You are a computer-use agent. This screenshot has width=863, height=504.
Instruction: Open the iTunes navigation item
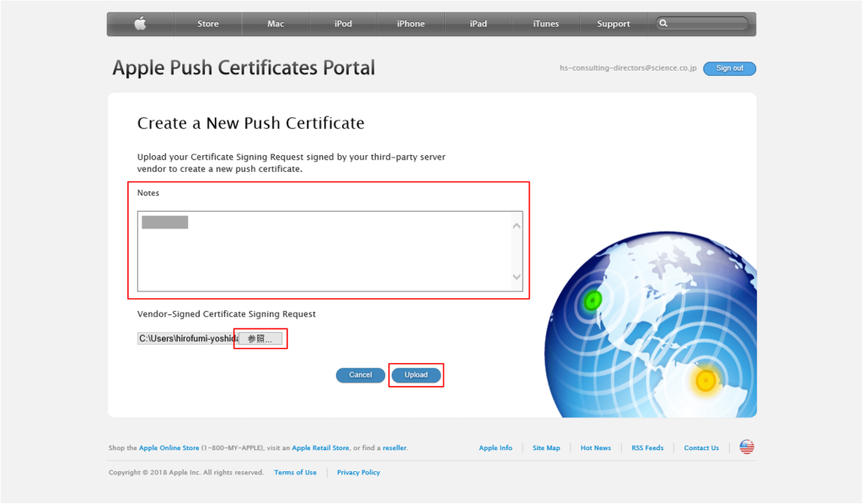pos(545,24)
